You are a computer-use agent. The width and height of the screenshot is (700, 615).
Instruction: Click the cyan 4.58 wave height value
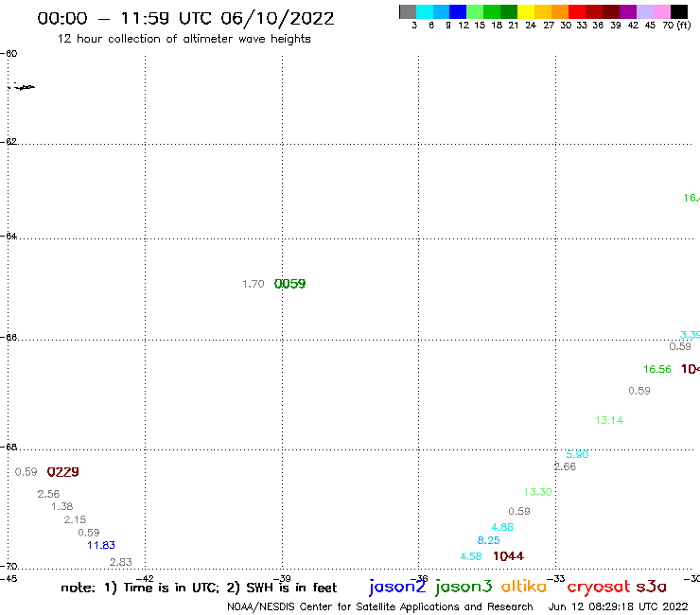471,556
